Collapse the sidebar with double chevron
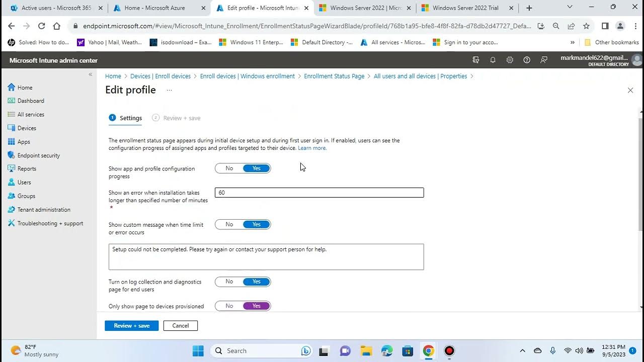The image size is (644, 362). click(x=91, y=74)
